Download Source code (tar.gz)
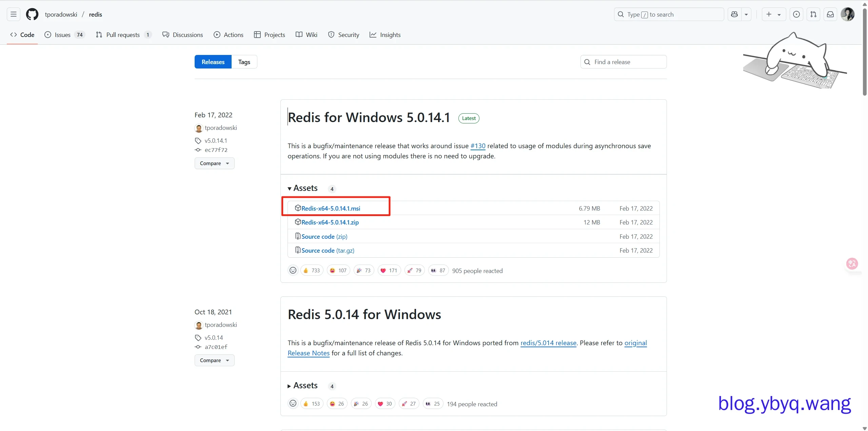868x431 pixels. (328, 250)
